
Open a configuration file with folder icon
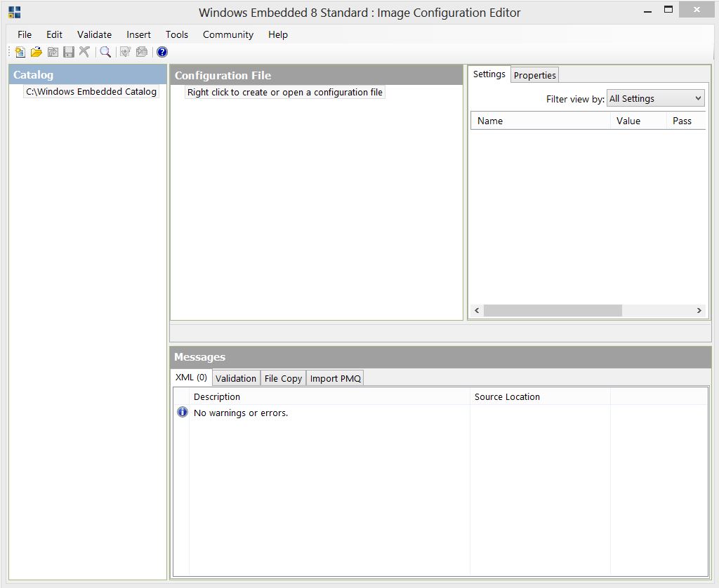pos(37,52)
